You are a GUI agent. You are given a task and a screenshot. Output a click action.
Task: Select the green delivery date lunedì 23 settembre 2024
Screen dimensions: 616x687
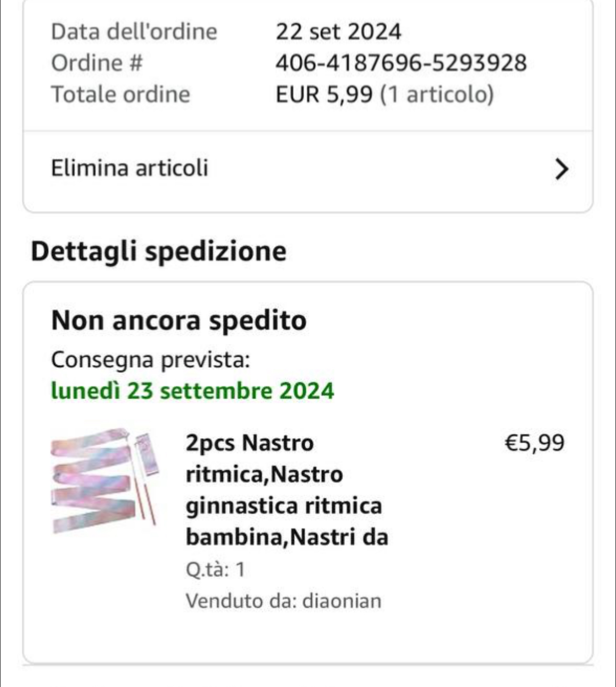click(x=192, y=391)
